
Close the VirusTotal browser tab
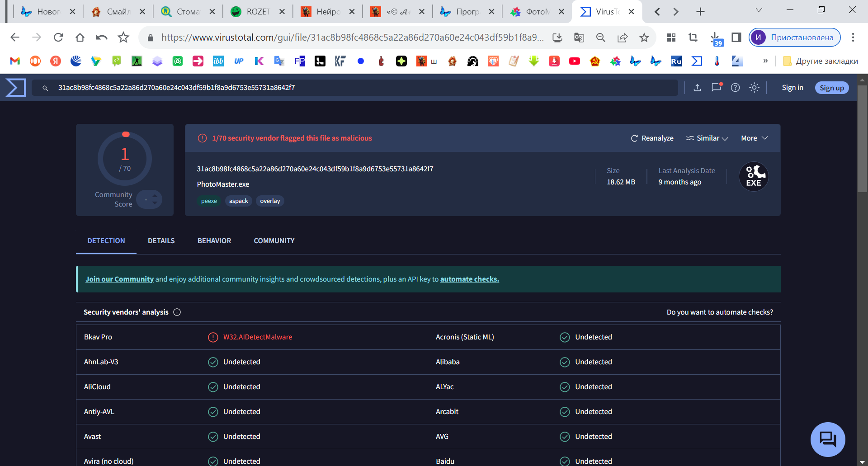[632, 12]
